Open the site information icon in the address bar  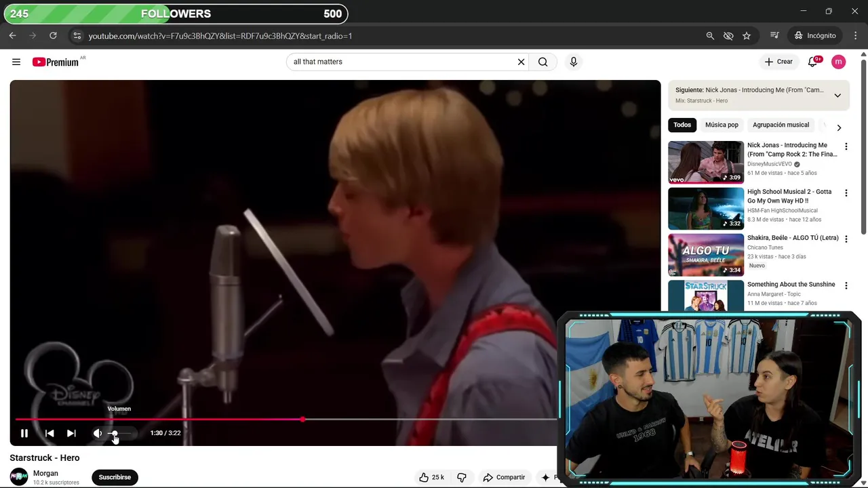[77, 36]
